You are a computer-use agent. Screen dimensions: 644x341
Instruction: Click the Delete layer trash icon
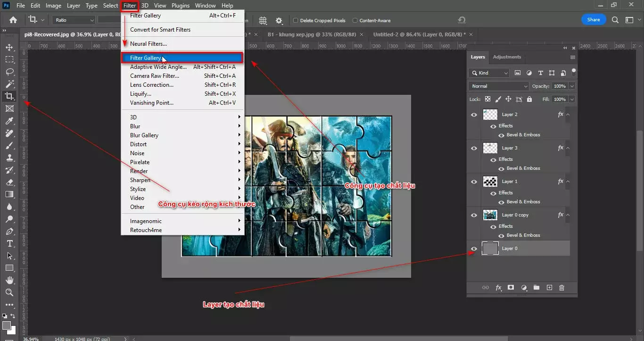[x=562, y=288]
